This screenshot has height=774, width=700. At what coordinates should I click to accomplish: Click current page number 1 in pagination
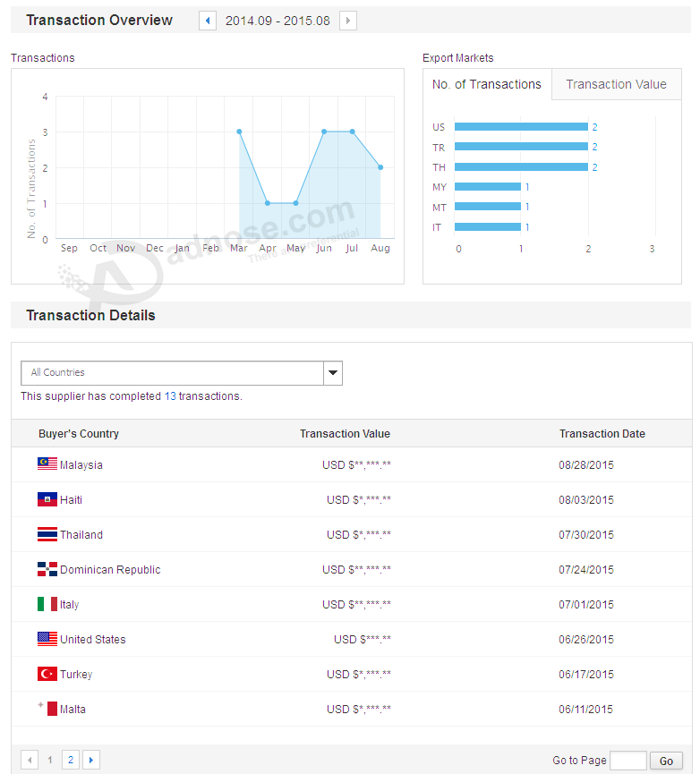(50, 760)
